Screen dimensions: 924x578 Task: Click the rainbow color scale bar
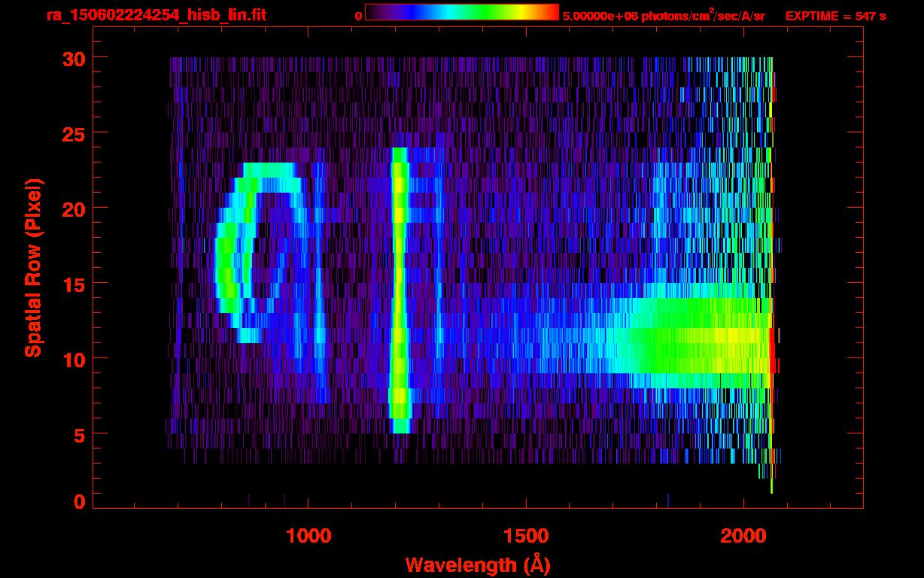coord(461,12)
